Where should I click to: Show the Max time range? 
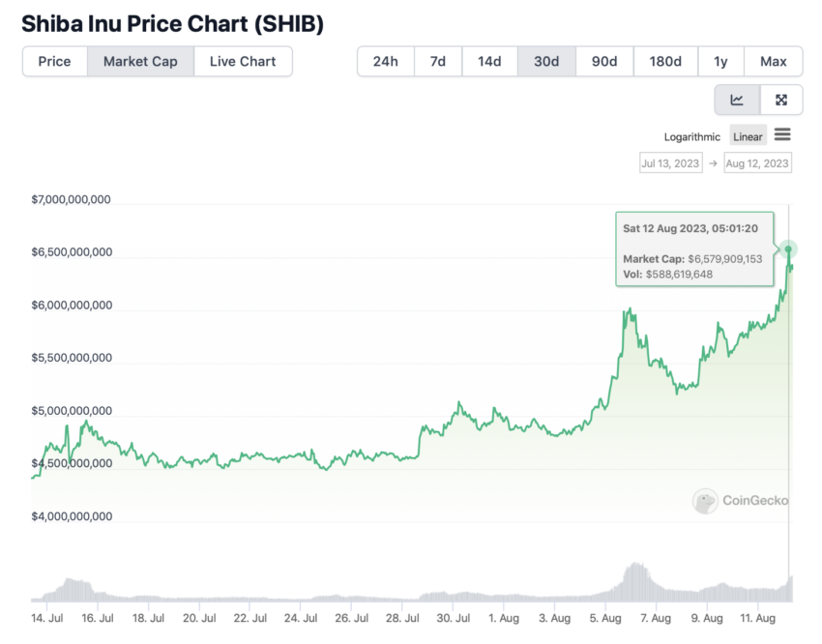pyautogui.click(x=774, y=61)
